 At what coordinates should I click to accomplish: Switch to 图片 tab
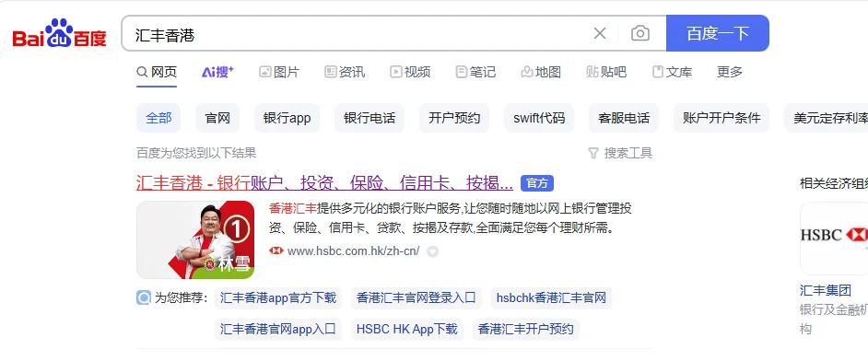tap(279, 72)
